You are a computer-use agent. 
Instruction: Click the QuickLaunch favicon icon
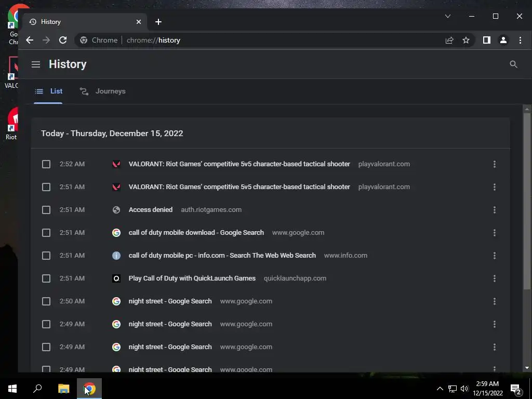(116, 278)
